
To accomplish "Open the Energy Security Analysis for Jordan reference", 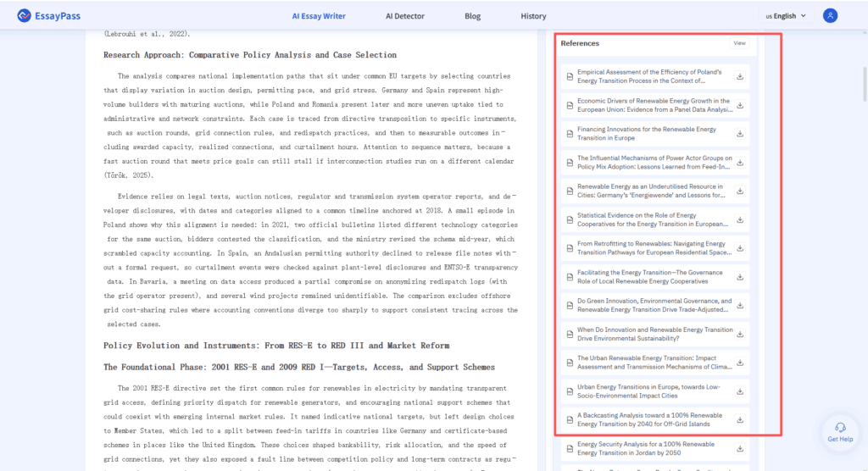I will coord(645,448).
